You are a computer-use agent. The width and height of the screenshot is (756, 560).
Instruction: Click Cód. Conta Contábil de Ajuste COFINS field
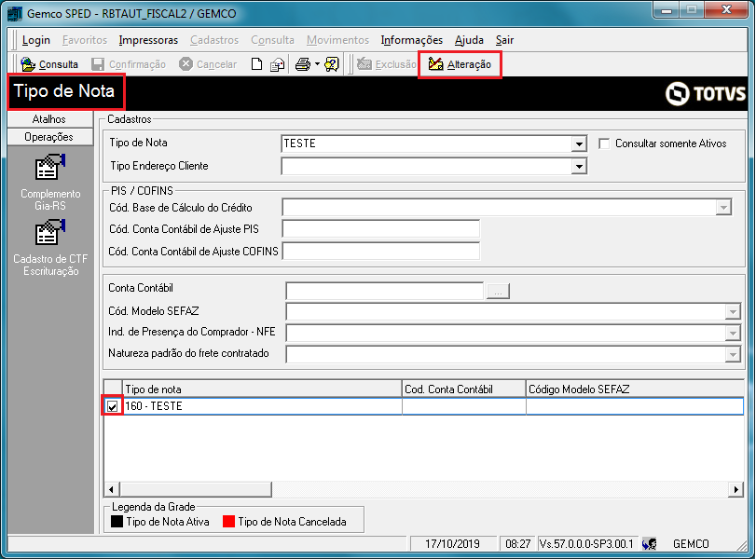[381, 251]
